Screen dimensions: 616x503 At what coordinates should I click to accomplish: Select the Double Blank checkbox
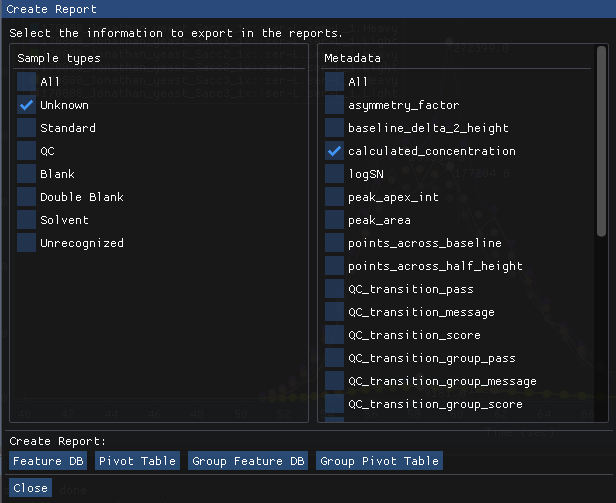26,197
